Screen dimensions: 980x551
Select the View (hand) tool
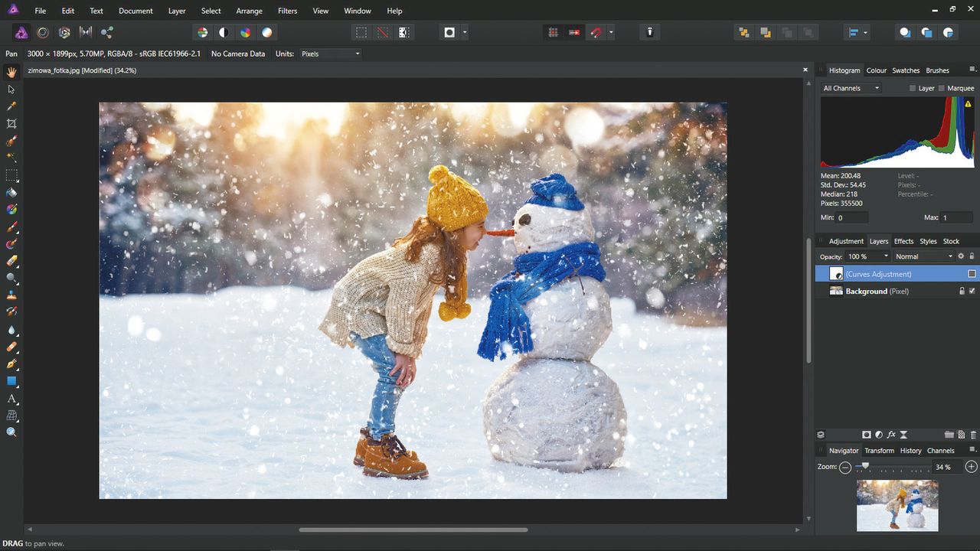[11, 72]
